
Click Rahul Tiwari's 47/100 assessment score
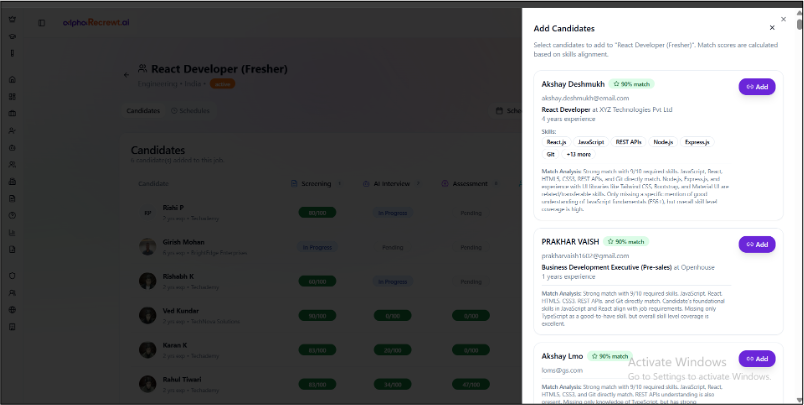click(471, 384)
